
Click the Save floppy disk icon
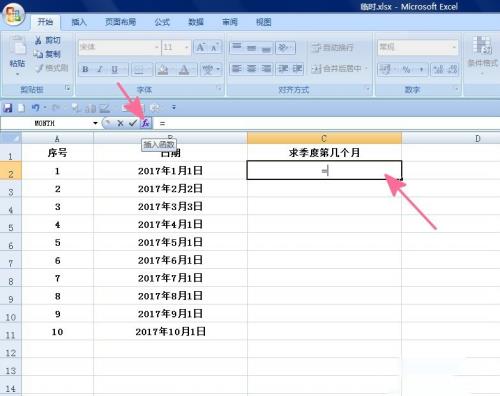[8, 108]
